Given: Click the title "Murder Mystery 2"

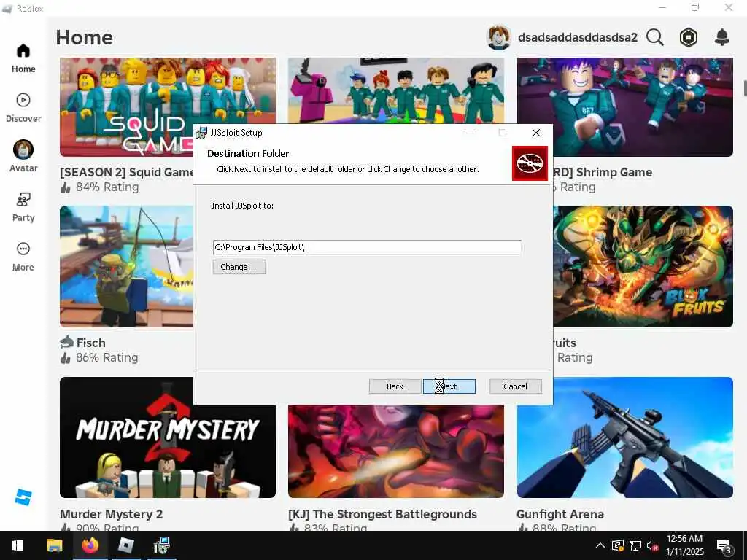Looking at the screenshot, I should [112, 514].
